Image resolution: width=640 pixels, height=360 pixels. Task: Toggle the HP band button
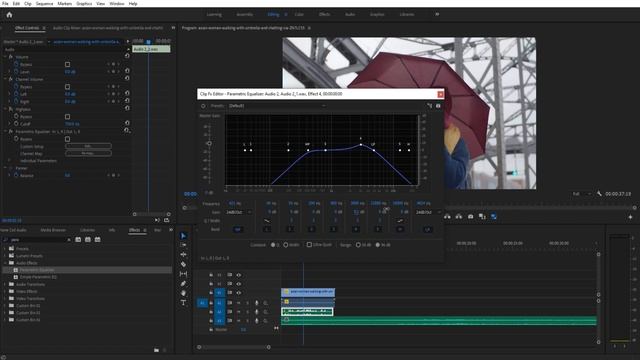click(x=238, y=229)
